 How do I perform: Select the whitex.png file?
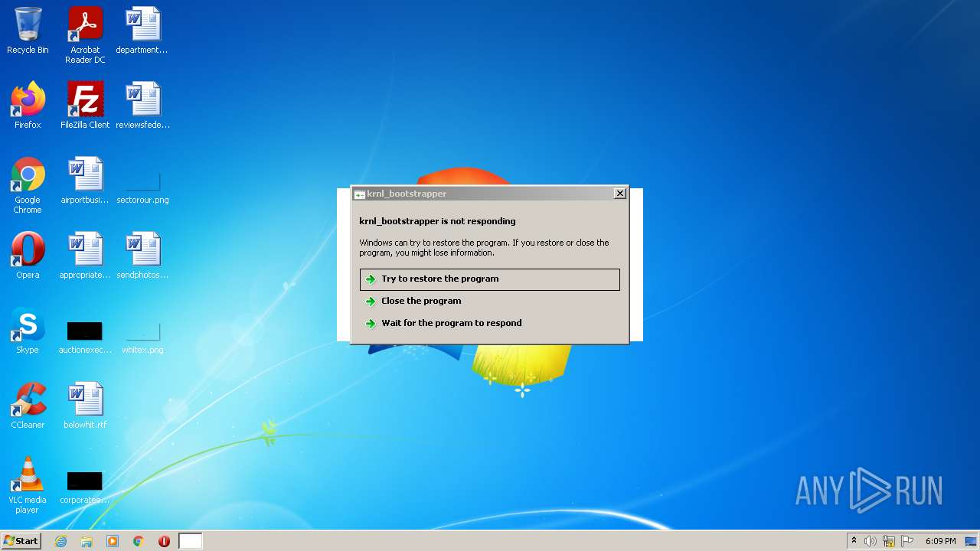[142, 338]
